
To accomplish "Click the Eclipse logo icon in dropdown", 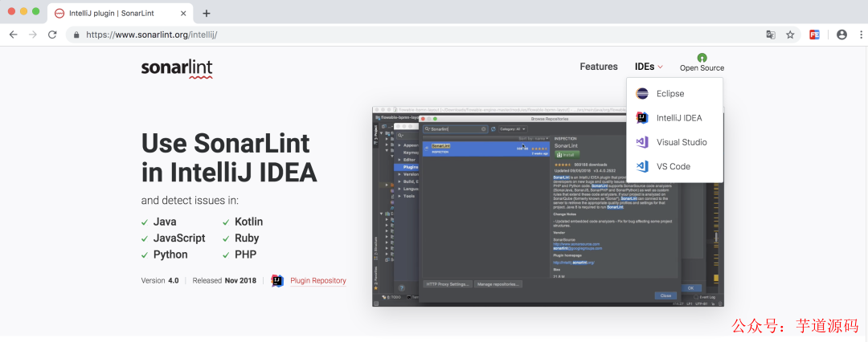I will (642, 93).
